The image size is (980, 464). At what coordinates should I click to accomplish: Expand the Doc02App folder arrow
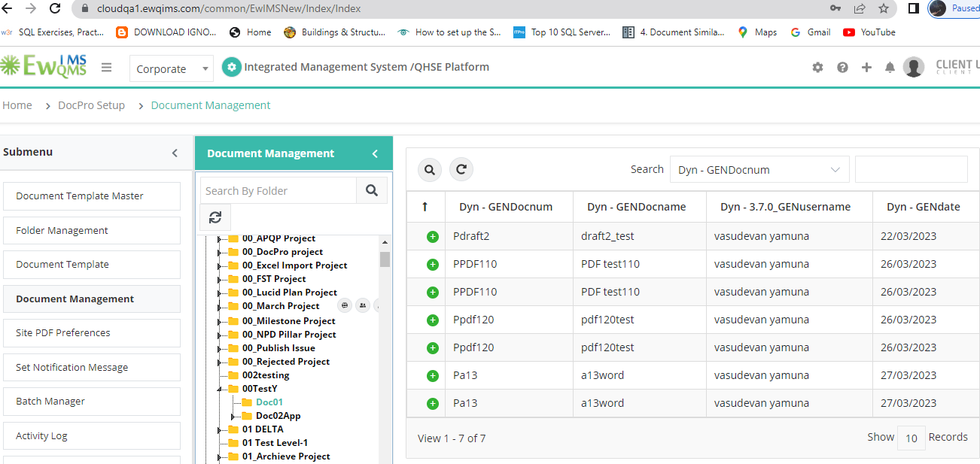tap(233, 417)
